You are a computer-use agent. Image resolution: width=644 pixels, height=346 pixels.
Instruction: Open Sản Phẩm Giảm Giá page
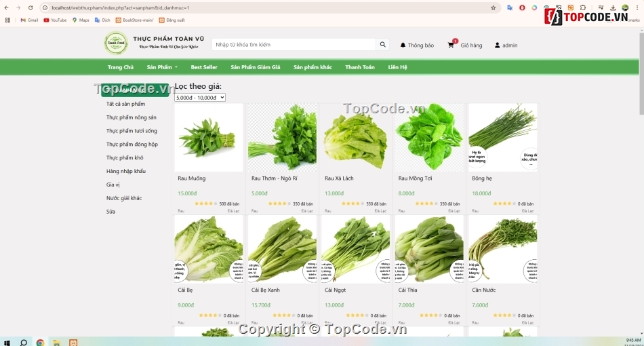point(255,67)
